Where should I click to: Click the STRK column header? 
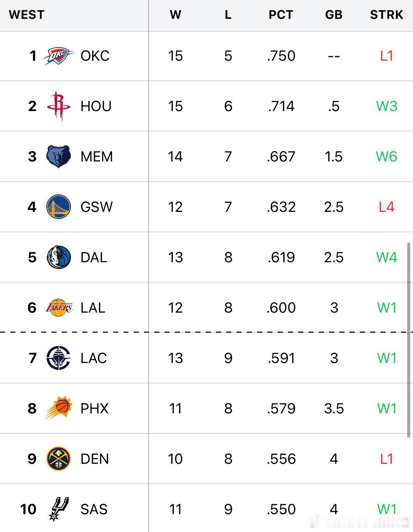coord(387,15)
